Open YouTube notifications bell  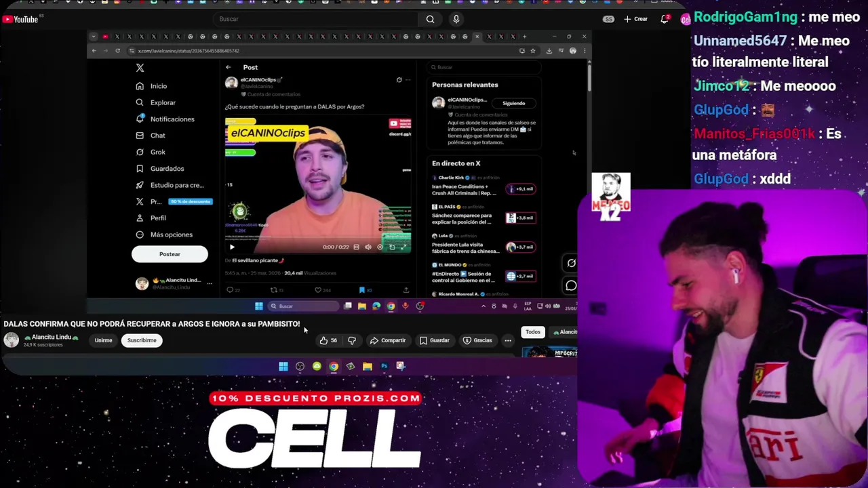[665, 19]
